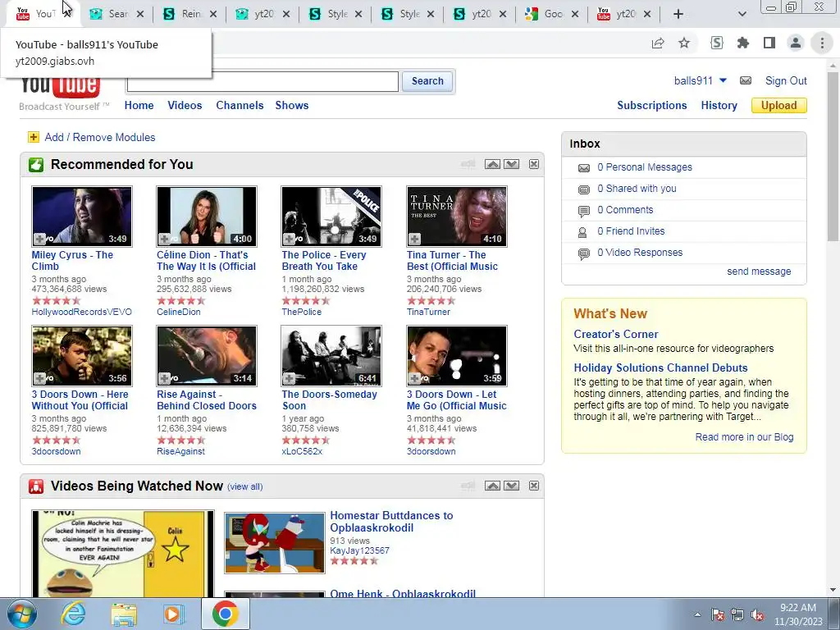Image resolution: width=840 pixels, height=630 pixels.
Task: Close the Recommended for You module
Action: coord(534,164)
